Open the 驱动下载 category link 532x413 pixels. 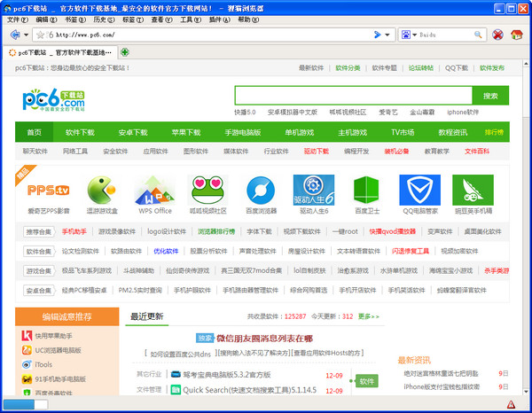click(x=317, y=152)
